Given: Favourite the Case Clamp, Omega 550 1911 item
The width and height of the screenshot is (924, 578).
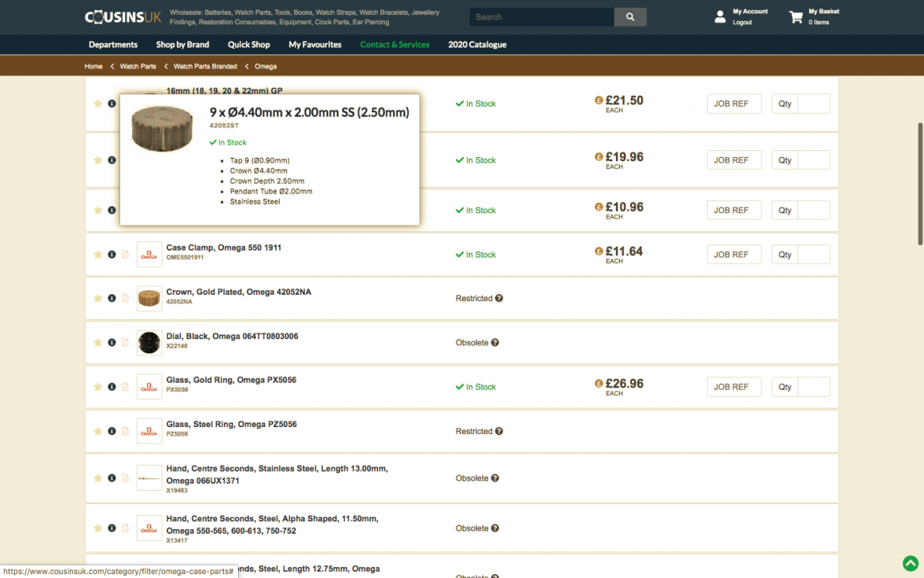Looking at the screenshot, I should 97,254.
